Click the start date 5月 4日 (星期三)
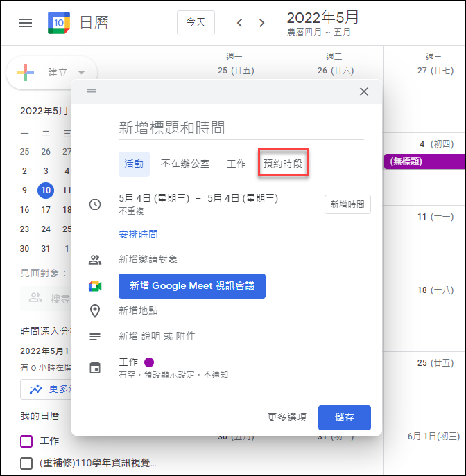This screenshot has height=476, width=466. click(x=154, y=199)
